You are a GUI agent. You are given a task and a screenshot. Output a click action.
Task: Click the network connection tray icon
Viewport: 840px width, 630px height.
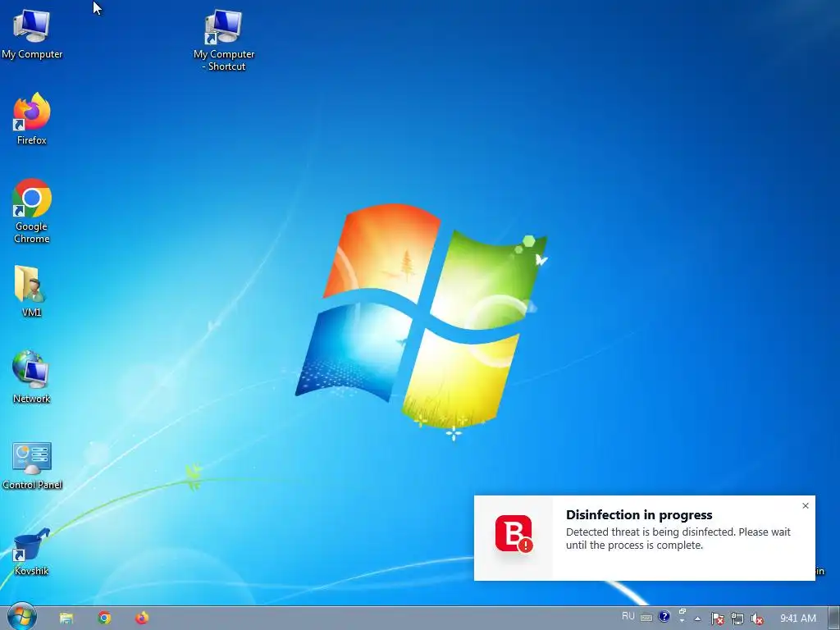tap(737, 619)
